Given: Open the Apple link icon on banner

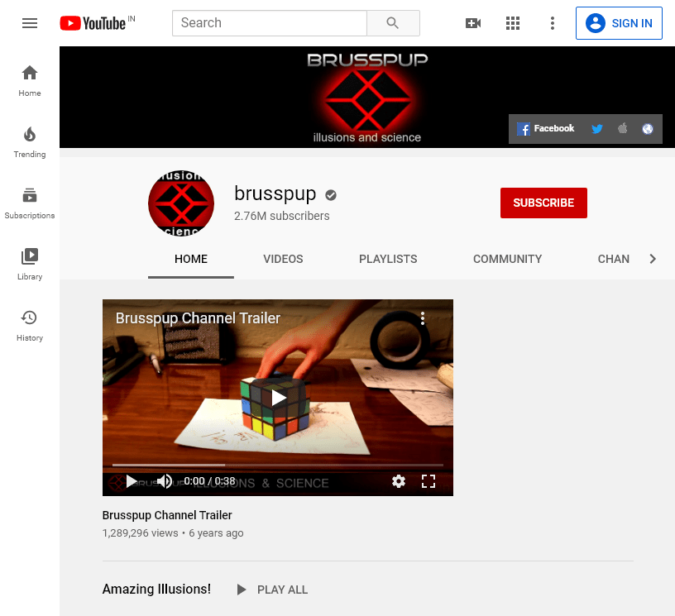Looking at the screenshot, I should point(623,128).
